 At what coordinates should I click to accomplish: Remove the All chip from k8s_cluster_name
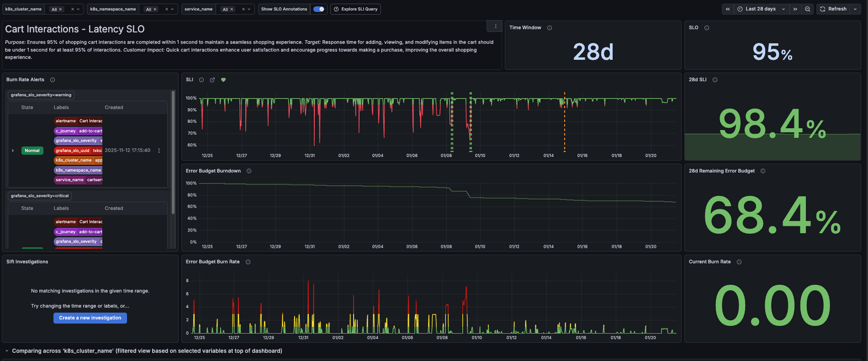tap(60, 9)
